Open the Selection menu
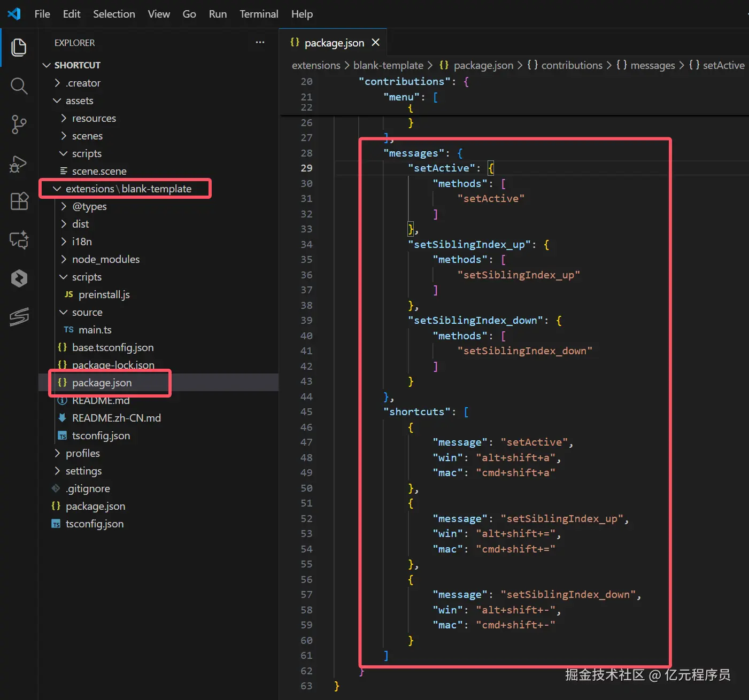The image size is (749, 700). [114, 14]
